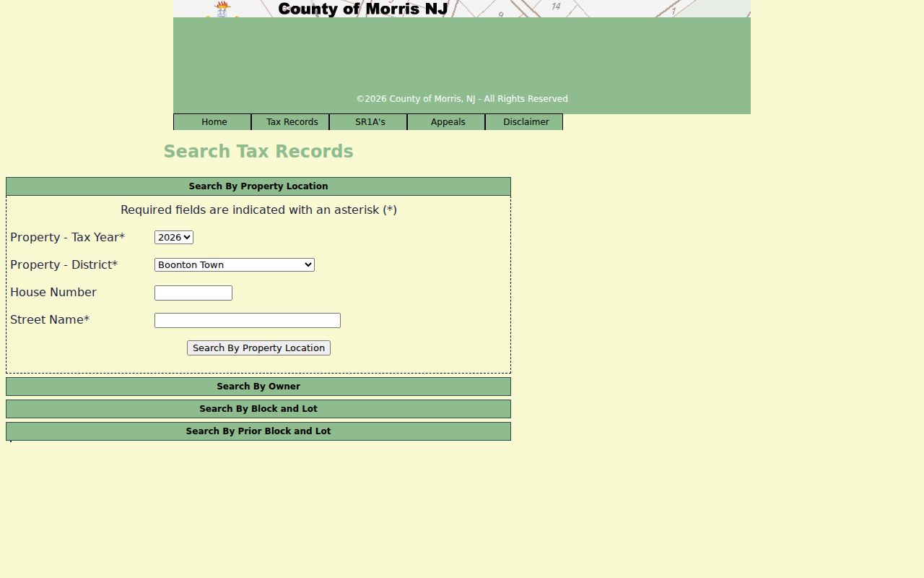
Task: Expand the Search By Block and Lot section
Action: 258,409
